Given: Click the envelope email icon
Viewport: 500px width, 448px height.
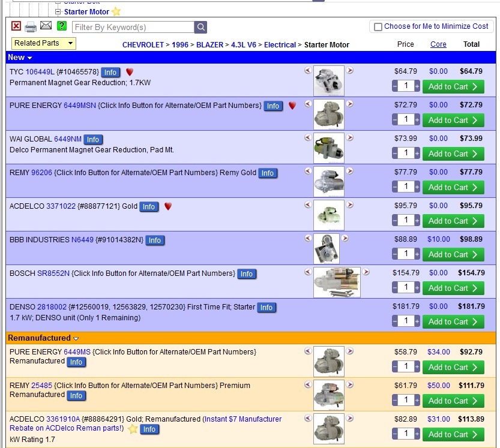Looking at the screenshot, I should (x=46, y=26).
